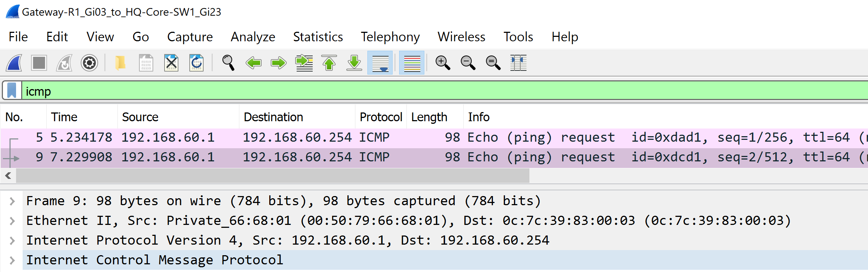
Task: Expand the Frame 9 details
Action: pyautogui.click(x=12, y=201)
